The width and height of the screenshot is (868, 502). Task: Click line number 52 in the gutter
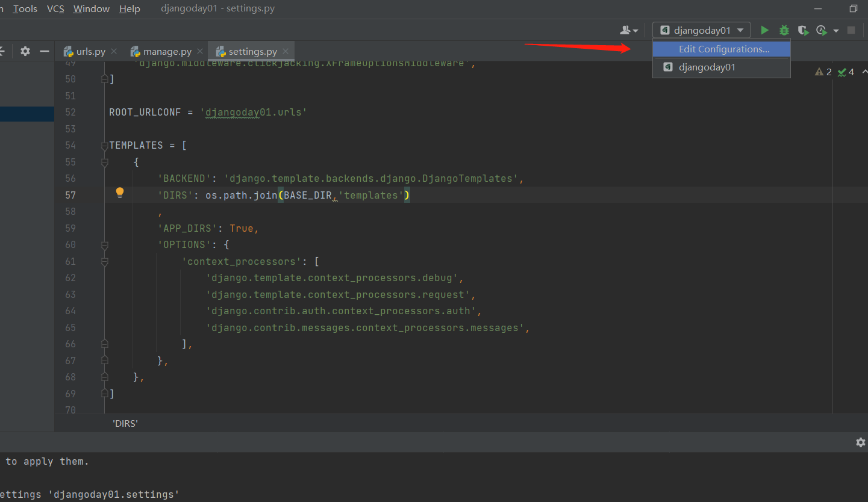pyautogui.click(x=70, y=113)
